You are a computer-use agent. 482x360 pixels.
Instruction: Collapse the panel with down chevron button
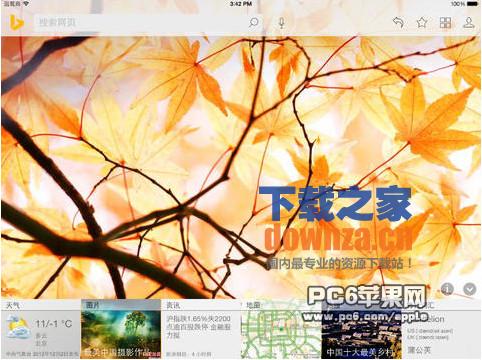[x=470, y=289]
